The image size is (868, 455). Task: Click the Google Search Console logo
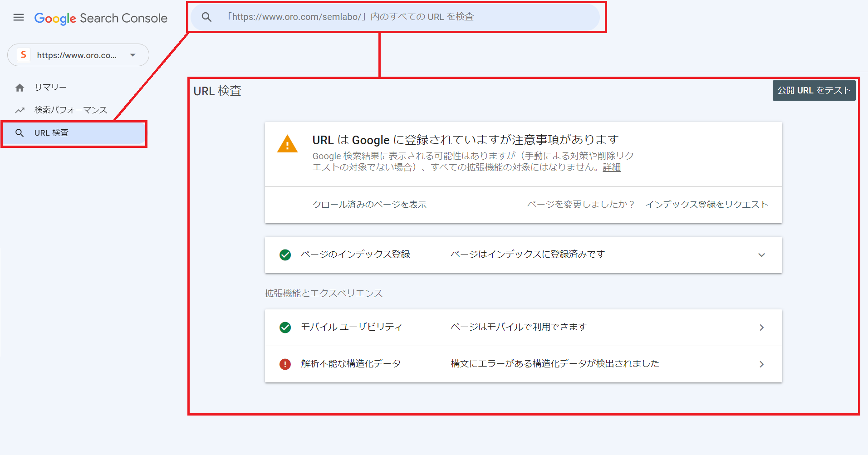(100, 18)
